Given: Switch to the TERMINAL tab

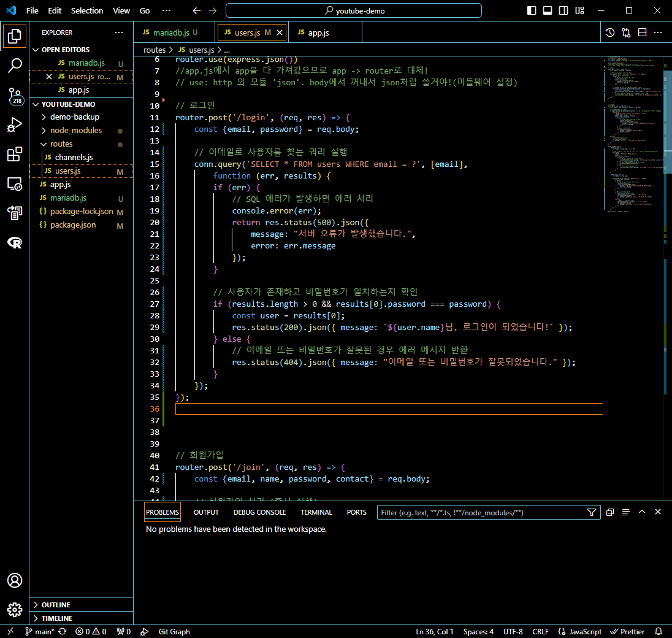Looking at the screenshot, I should pyautogui.click(x=316, y=512).
